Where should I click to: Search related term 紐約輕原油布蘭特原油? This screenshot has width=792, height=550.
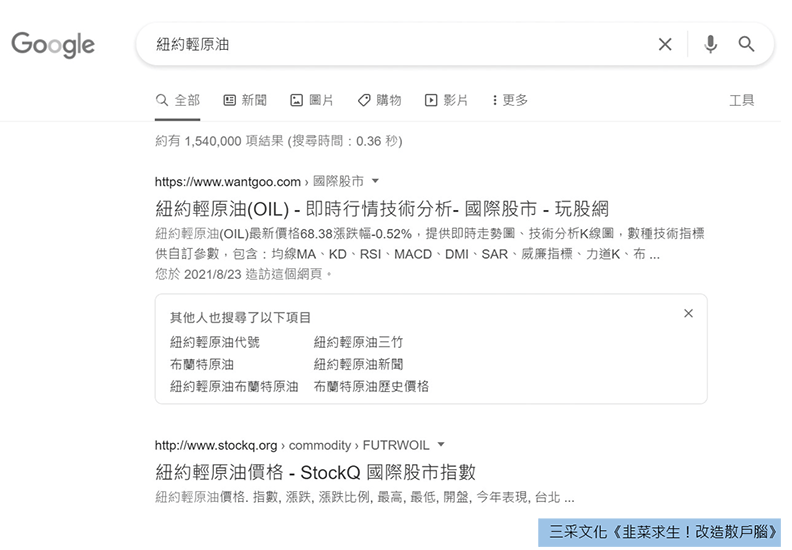click(234, 386)
